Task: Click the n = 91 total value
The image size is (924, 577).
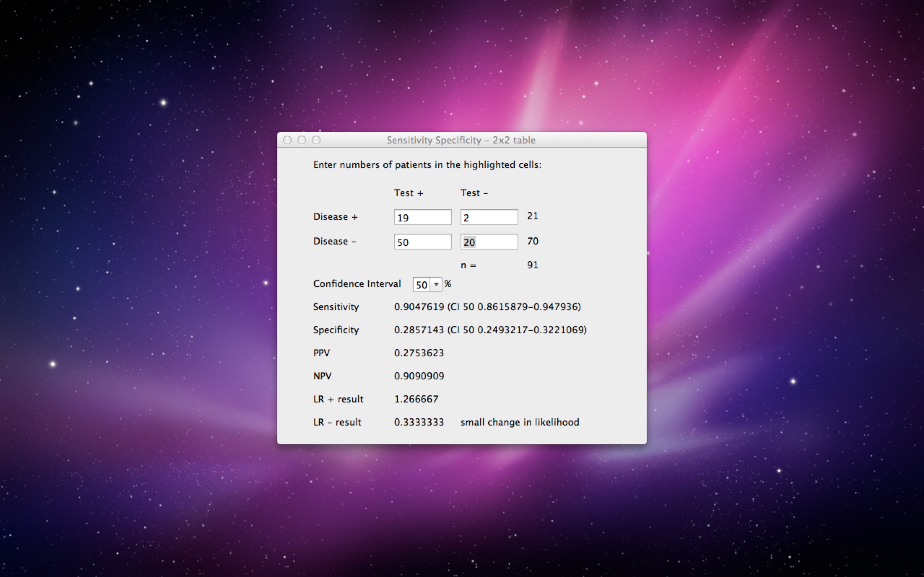Action: coord(533,264)
